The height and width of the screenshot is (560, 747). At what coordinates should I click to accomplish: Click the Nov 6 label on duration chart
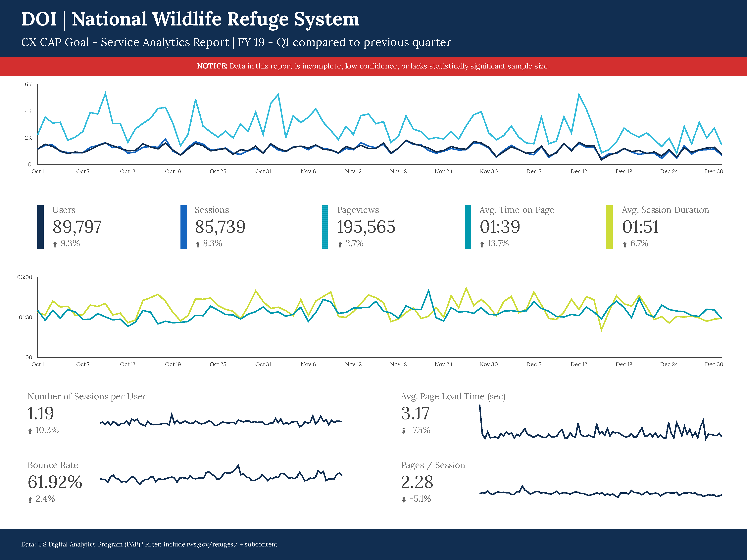(308, 365)
